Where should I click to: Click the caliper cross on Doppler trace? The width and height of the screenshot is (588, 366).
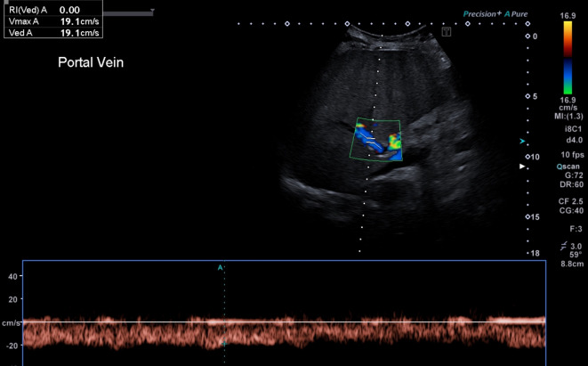[225, 344]
